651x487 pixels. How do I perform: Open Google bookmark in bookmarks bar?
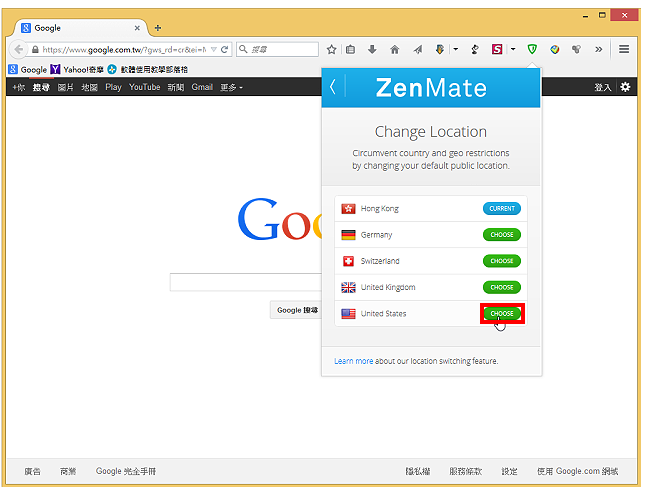click(x=27, y=69)
